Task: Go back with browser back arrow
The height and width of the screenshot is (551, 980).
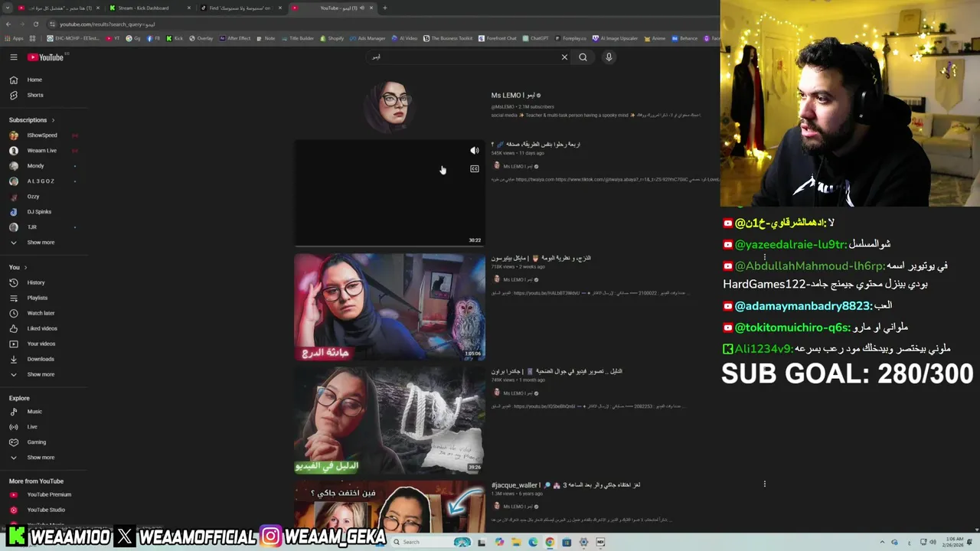Action: point(8,24)
